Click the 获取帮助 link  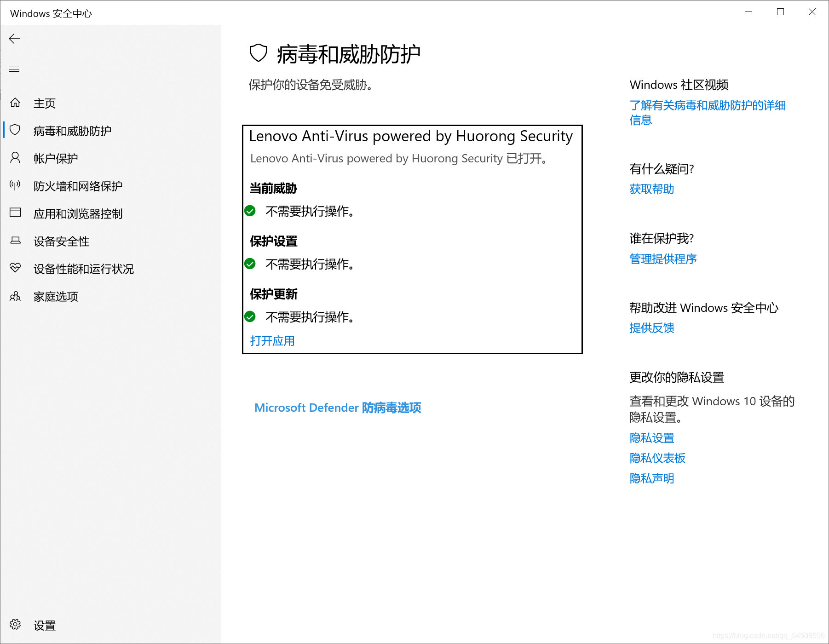click(652, 189)
